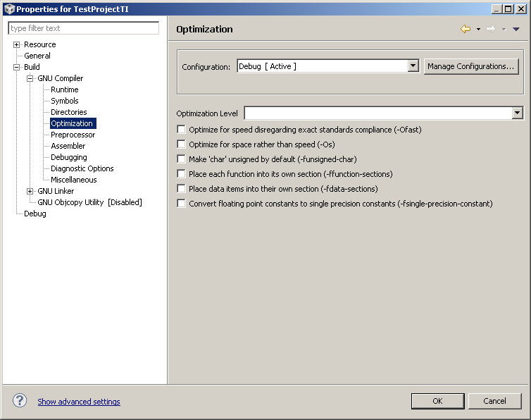531x420 pixels.
Task: Open the Symbols settings page
Action: coord(65,101)
